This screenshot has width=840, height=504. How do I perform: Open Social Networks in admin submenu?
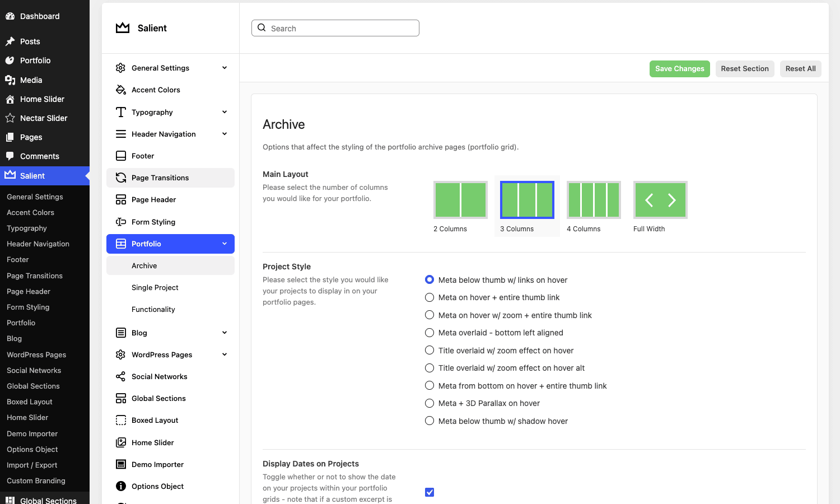click(x=34, y=370)
